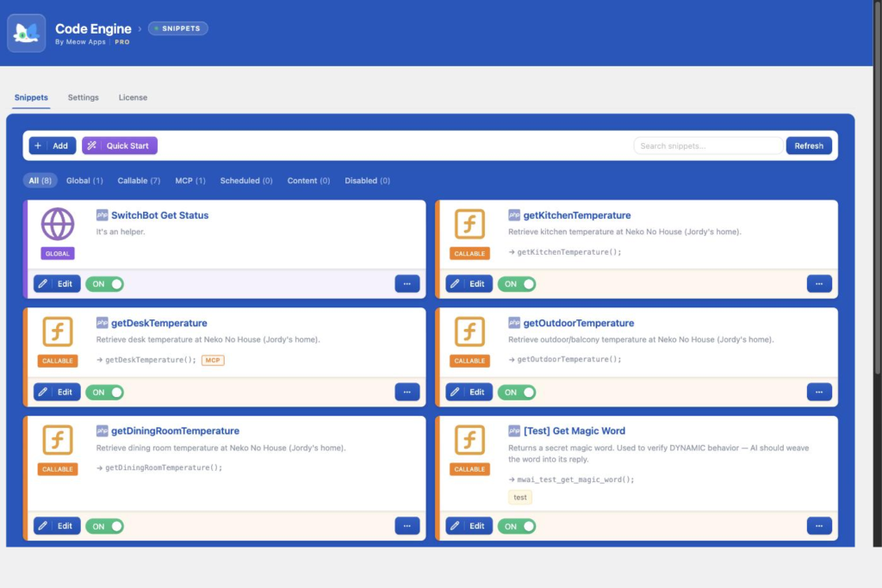Screen dimensions: 882x588
Task: Edit the getDiningRoomTemperature snippet
Action: click(57, 526)
